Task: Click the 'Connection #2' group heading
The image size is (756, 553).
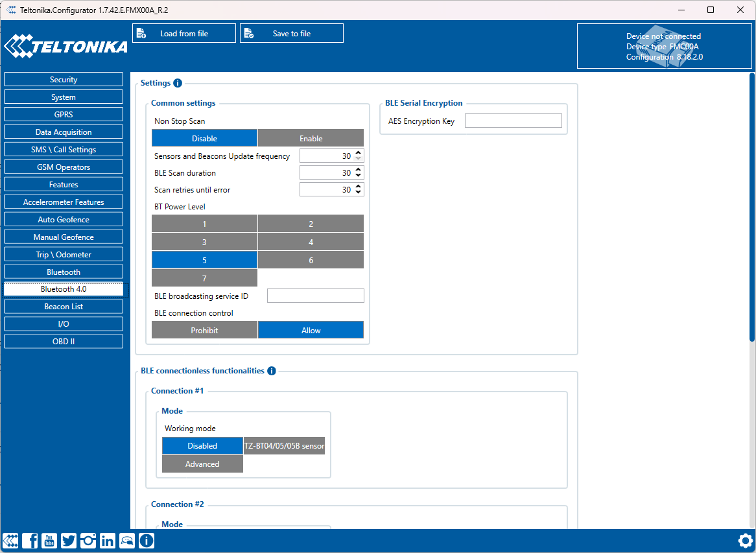Action: point(178,504)
